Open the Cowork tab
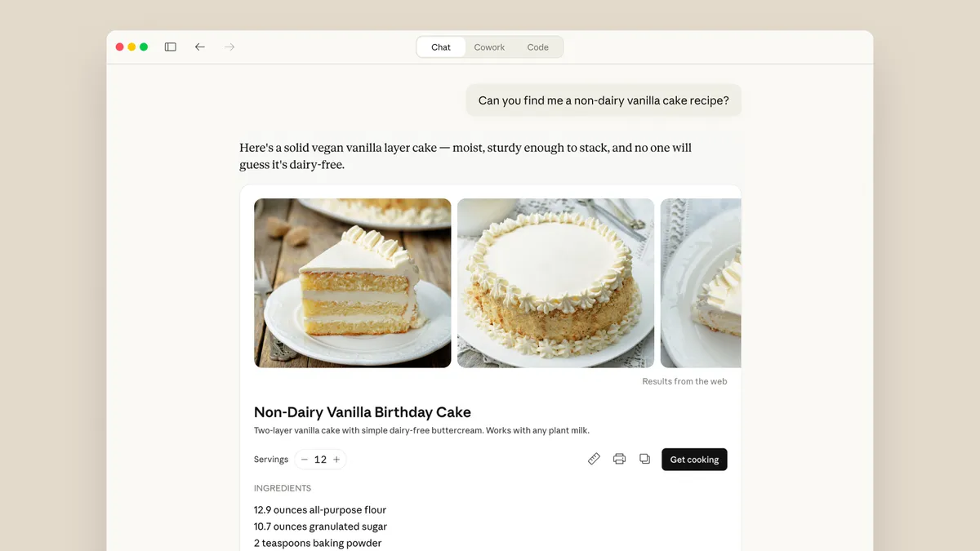This screenshot has height=551, width=980. pos(489,47)
